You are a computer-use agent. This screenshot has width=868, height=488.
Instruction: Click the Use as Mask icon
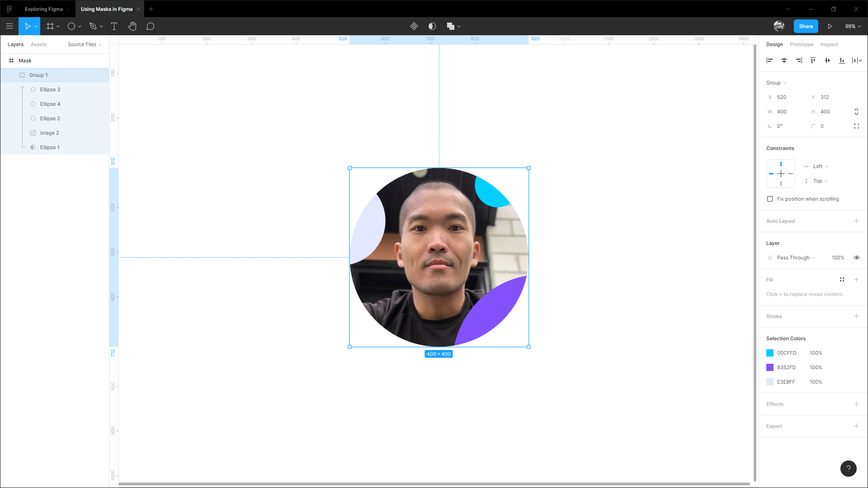point(432,26)
